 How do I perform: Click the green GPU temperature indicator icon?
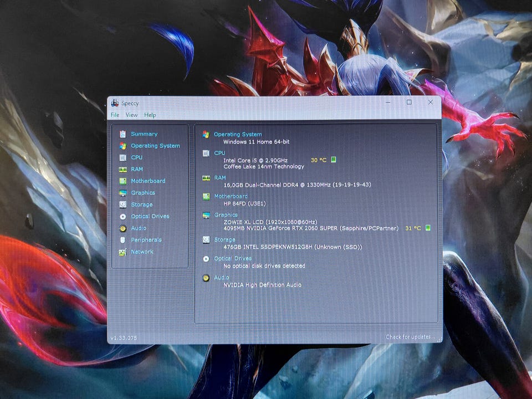coord(428,228)
